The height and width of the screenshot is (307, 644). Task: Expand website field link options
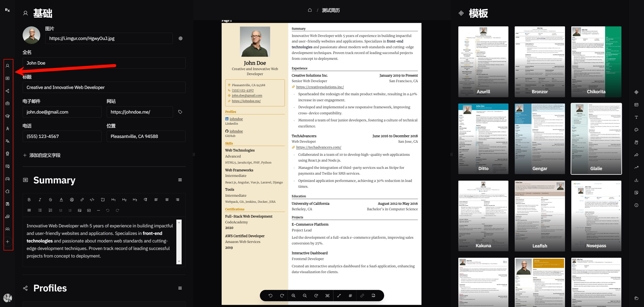tap(181, 112)
